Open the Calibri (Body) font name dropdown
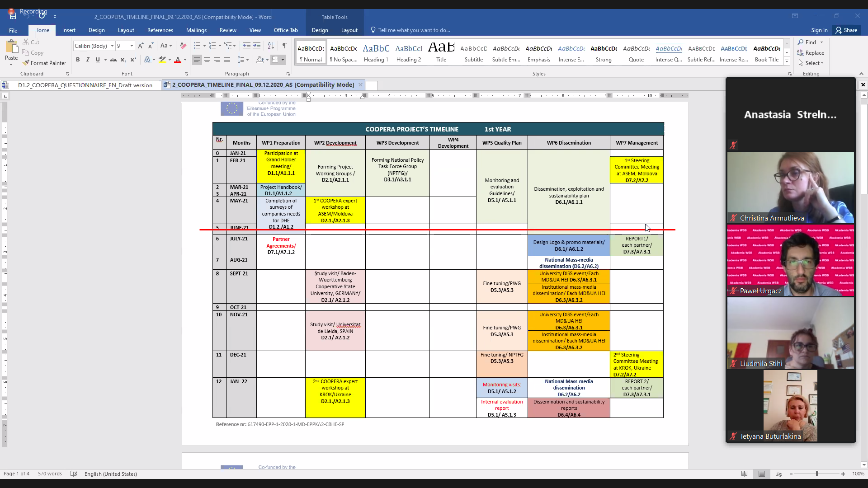Screen dimensions: 868x488 (x=112, y=46)
